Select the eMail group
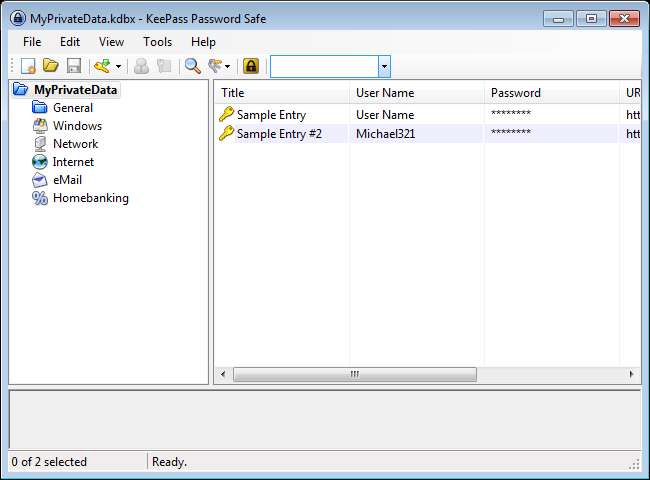The image size is (650, 480). [68, 180]
